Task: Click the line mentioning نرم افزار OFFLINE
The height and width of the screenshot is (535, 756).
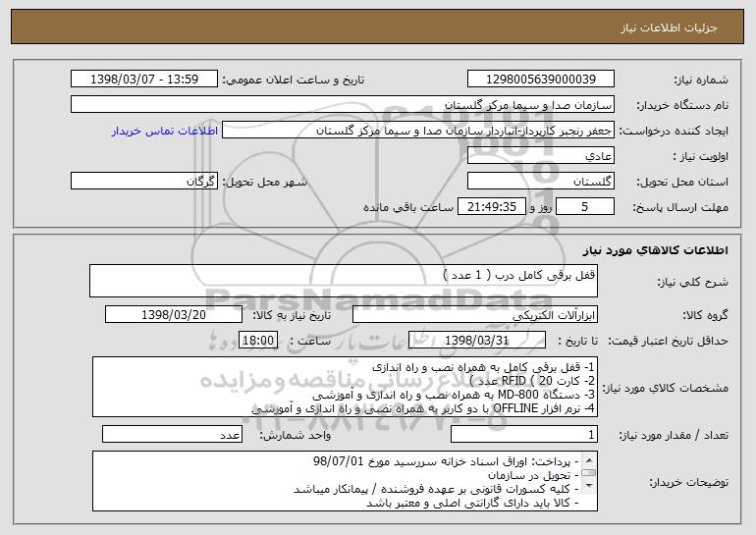Action: click(x=423, y=408)
